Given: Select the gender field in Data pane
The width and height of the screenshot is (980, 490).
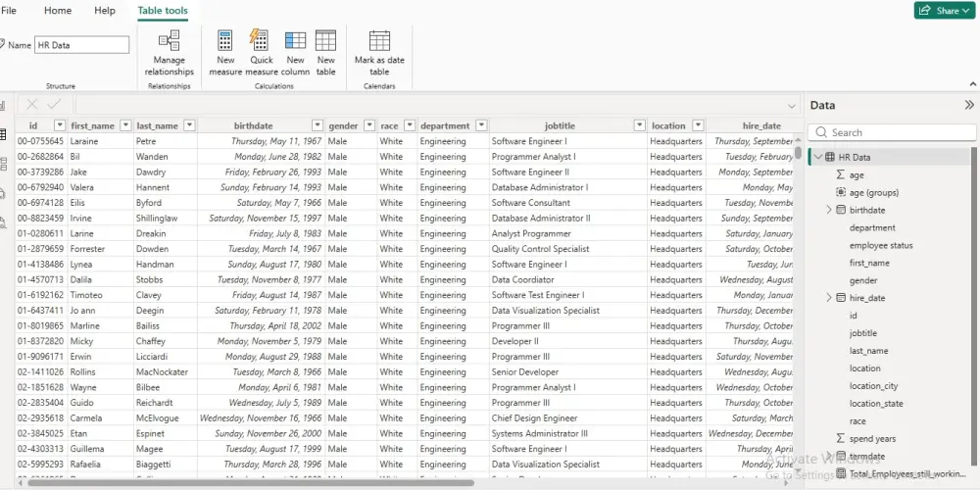Looking at the screenshot, I should click(x=863, y=280).
